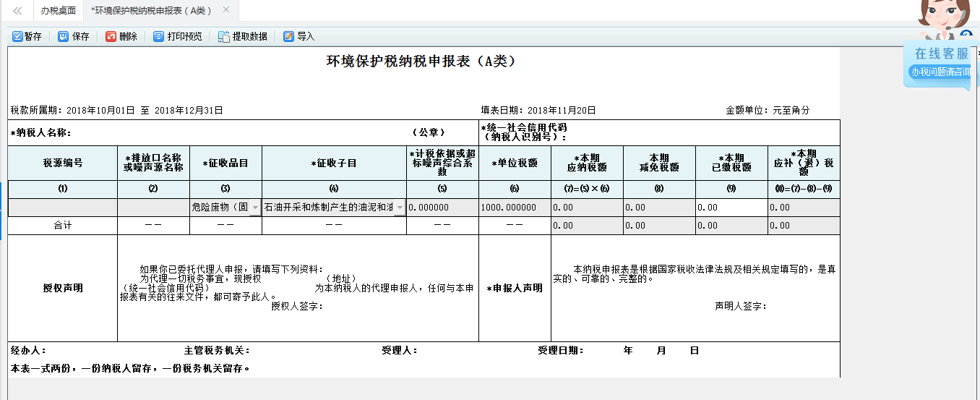The height and width of the screenshot is (400, 980).
Task: Click the 在线客服 online service link
Action: click(x=941, y=54)
